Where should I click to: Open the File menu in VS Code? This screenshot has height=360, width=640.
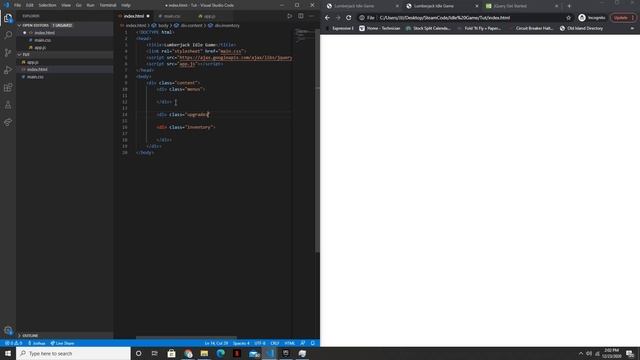[x=17, y=5]
